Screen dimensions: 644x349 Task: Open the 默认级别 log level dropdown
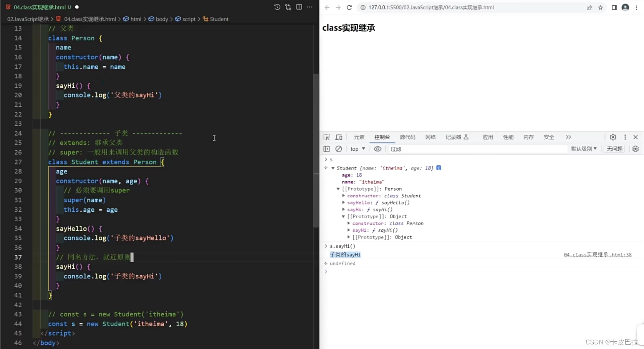(x=584, y=149)
